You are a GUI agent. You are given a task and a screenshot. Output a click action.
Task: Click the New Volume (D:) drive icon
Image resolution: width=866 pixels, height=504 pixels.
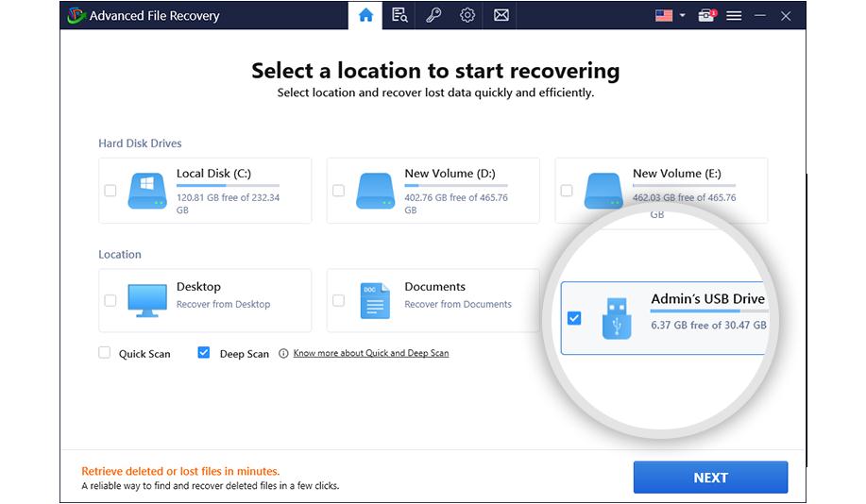point(376,191)
